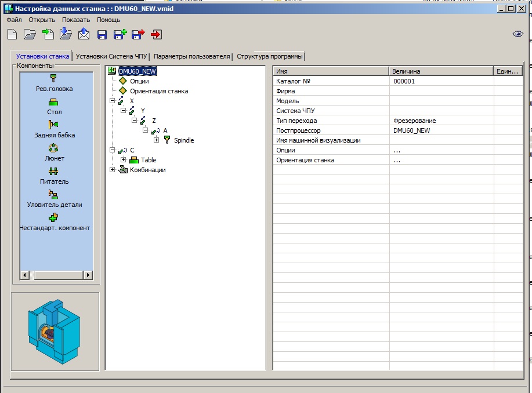Open the Помощь menu

108,20
